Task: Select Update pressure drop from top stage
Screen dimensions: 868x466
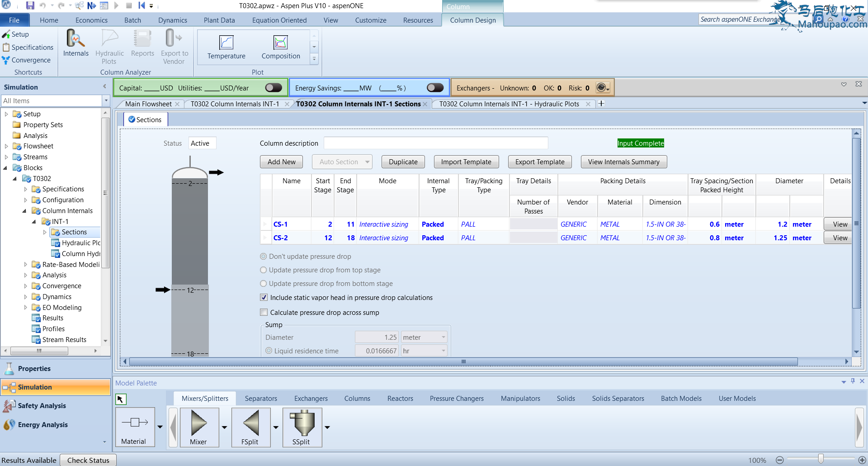Action: 263,270
